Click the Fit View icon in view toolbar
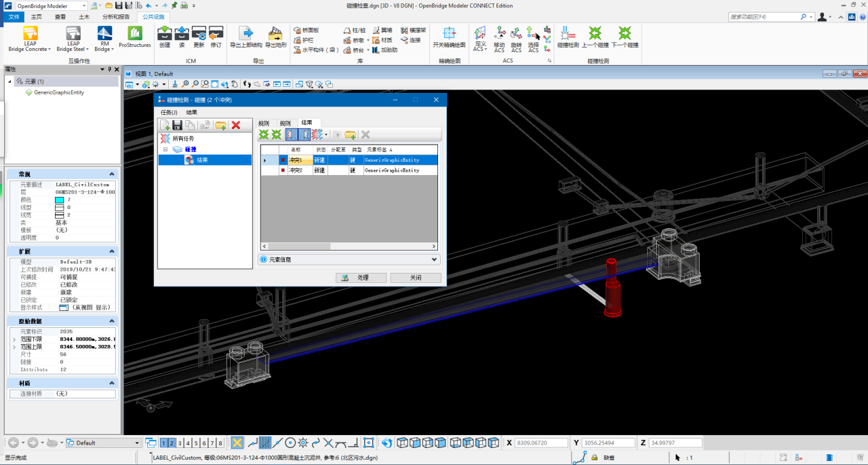Screen dimensions: 868x465 (x=214, y=84)
